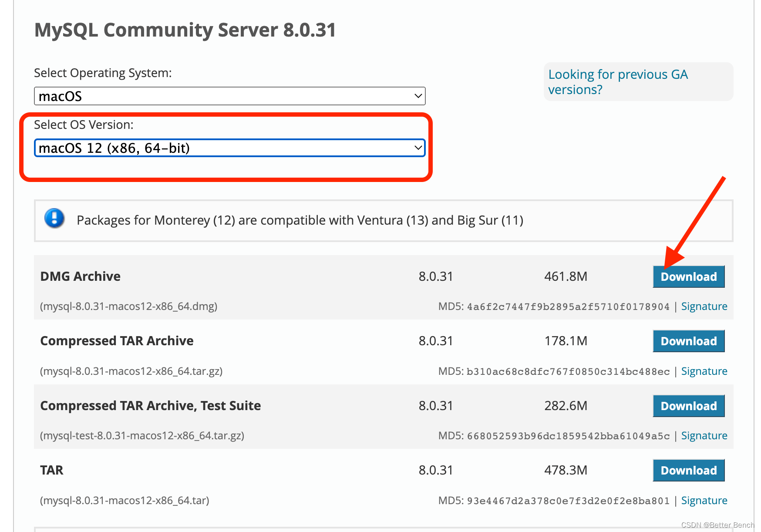Click the mysql-8.0.31-macos12-x86_64.dmg filename
Viewport: 761px width, 532px height.
click(129, 306)
